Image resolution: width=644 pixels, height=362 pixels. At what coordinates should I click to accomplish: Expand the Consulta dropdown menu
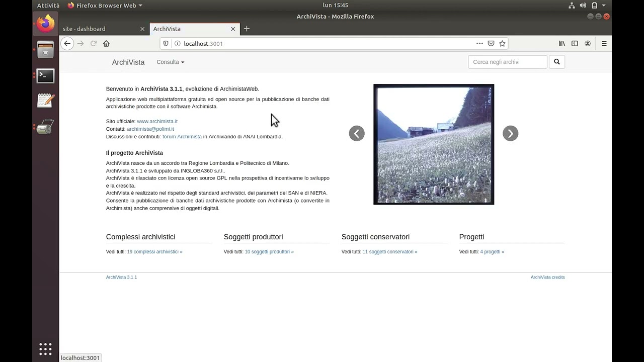click(171, 62)
